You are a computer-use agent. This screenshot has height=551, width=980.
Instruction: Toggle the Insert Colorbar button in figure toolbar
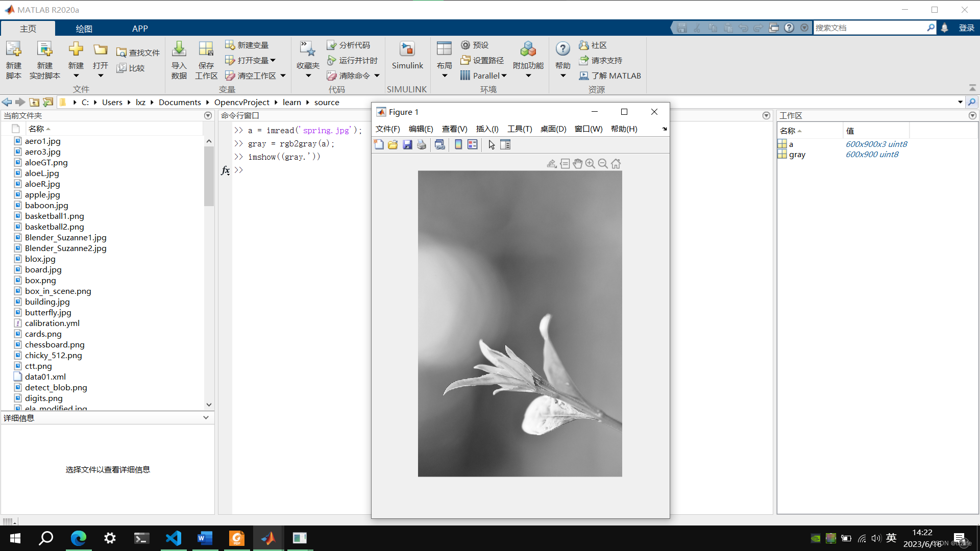pos(458,145)
